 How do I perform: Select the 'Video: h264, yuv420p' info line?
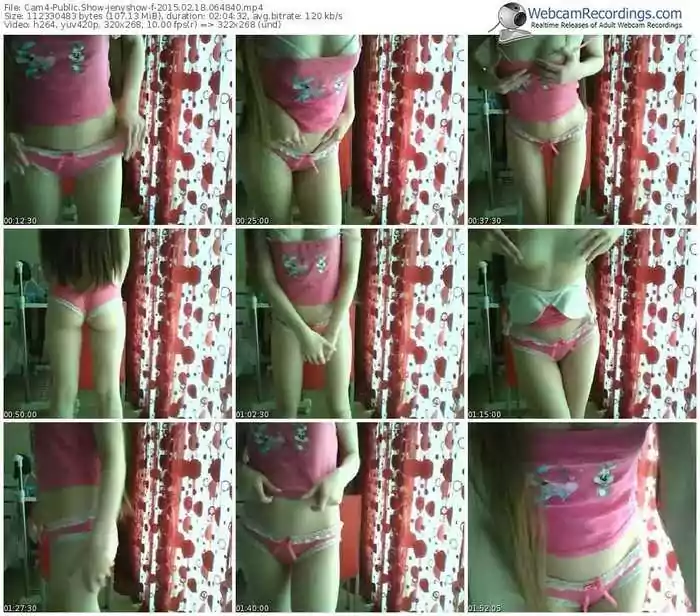click(x=142, y=25)
